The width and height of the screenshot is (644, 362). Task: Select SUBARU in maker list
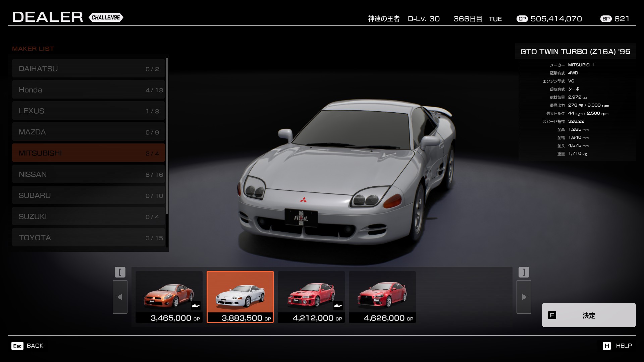[89, 195]
